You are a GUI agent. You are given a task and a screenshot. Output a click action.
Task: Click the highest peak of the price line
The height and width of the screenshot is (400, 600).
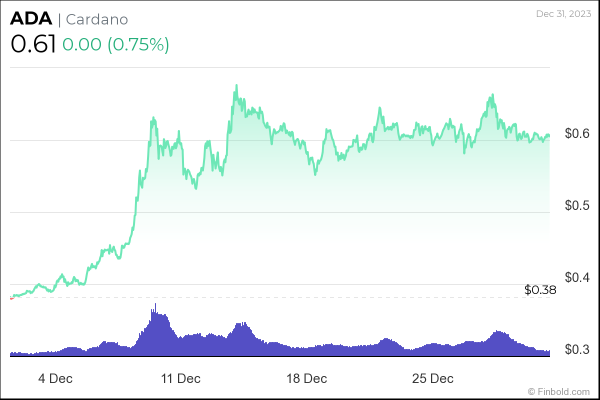236,87
